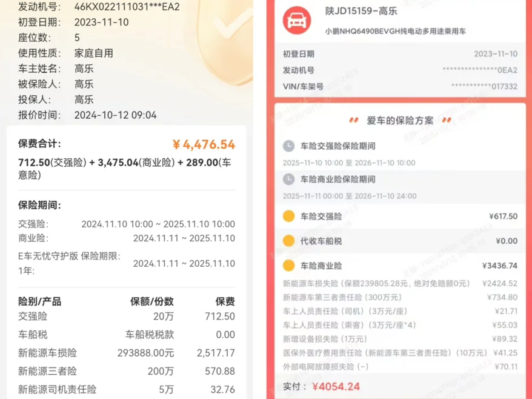Select the 新能源车损险 row with 293888.00元
Screen dimensions: 532x399
(126, 353)
